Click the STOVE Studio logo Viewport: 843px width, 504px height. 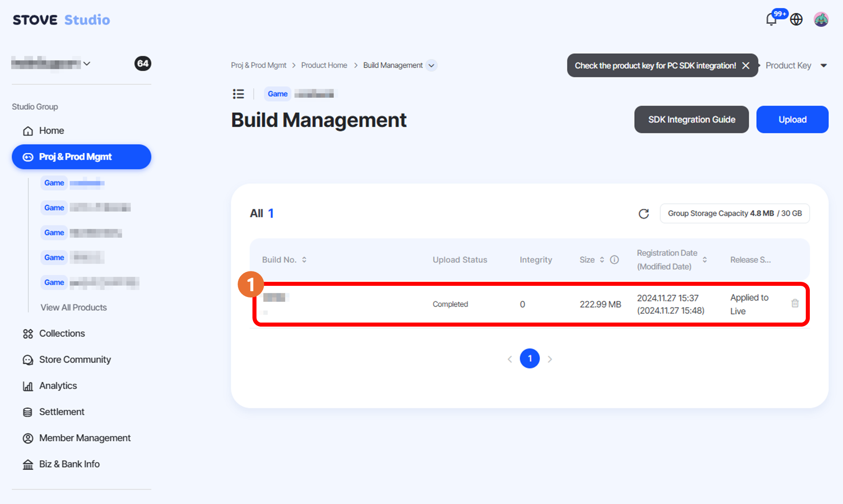(x=61, y=20)
